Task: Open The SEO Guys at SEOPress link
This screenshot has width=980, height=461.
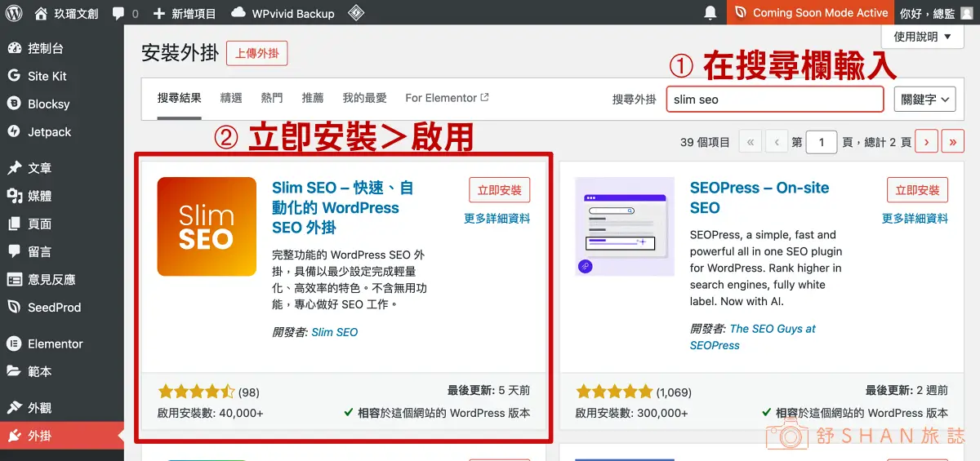Action: tap(753, 337)
